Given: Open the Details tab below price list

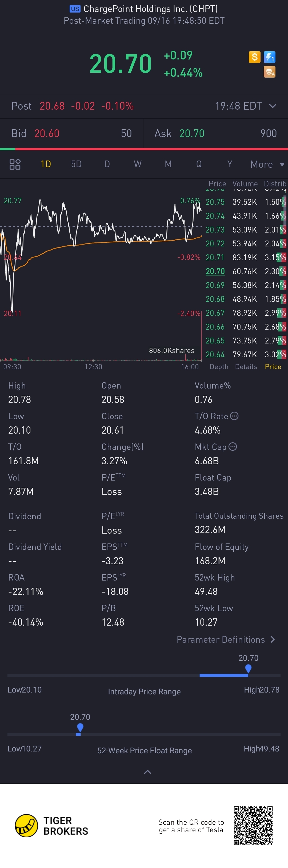Looking at the screenshot, I should (x=246, y=367).
